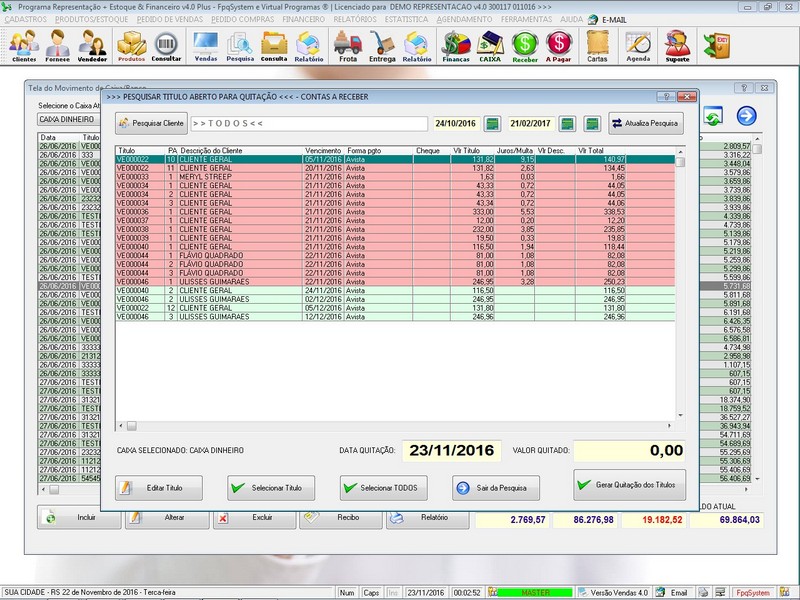Image resolution: width=800 pixels, height=600 pixels.
Task: Click the DATA QUITAÇÃO field 23/11/2016
Action: click(452, 451)
